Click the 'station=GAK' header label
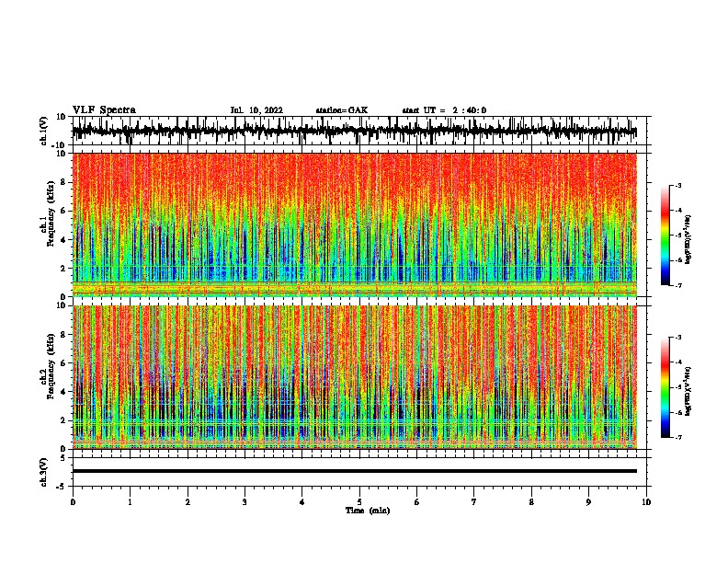The width and height of the screenshot is (728, 563). coord(342,110)
